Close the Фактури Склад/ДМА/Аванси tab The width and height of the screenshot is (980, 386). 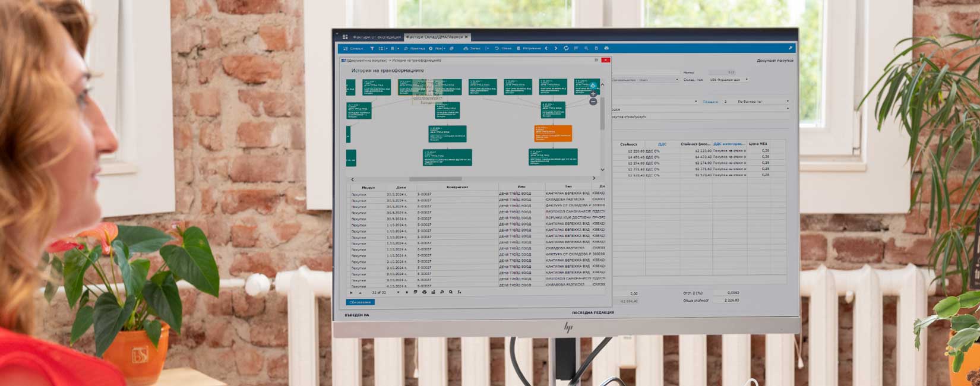(x=466, y=37)
